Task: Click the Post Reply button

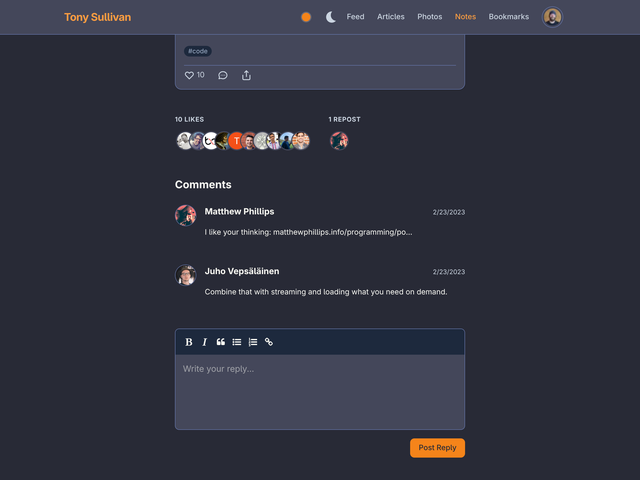Action: pyautogui.click(x=437, y=448)
